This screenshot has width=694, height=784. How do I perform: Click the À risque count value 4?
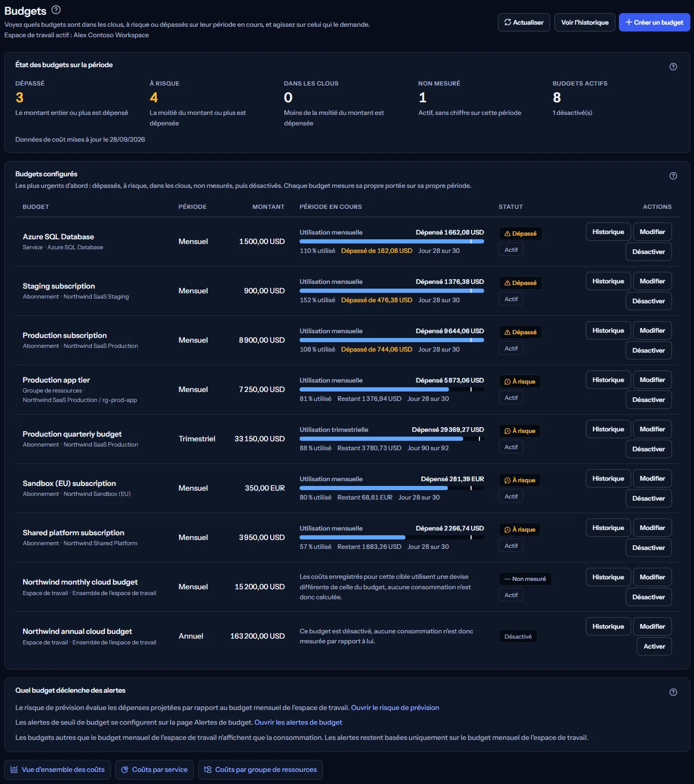pyautogui.click(x=154, y=98)
